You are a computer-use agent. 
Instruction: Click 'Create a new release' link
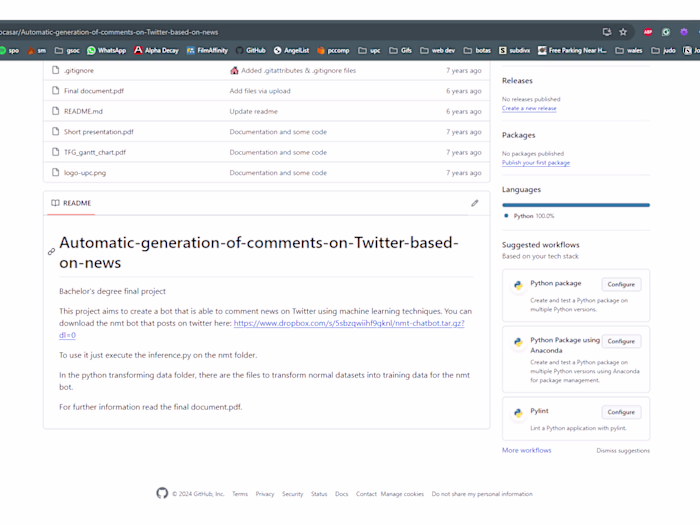(x=529, y=108)
